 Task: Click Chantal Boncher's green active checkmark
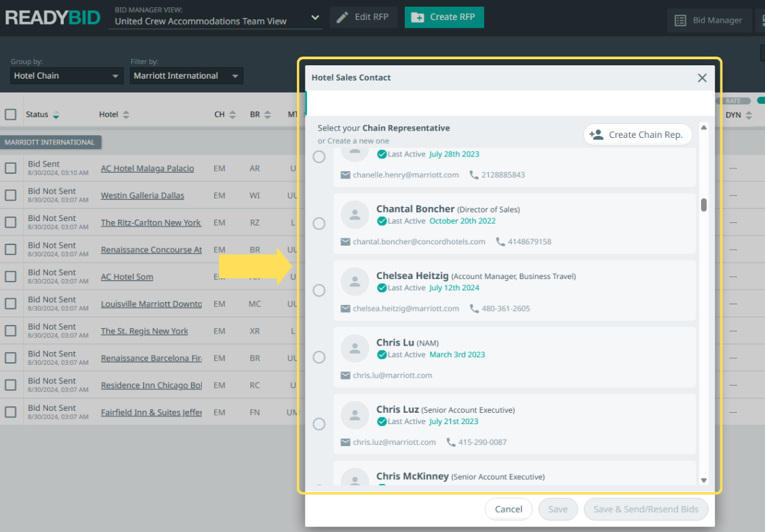coord(382,221)
